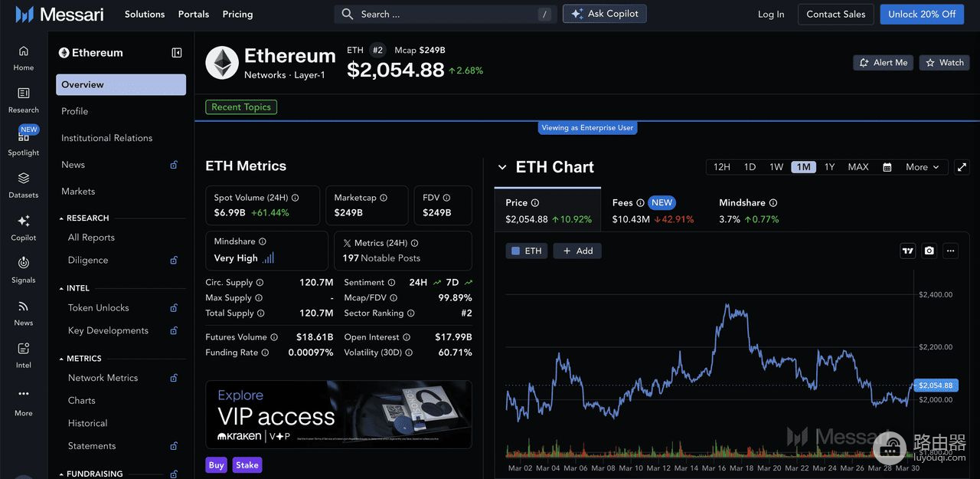This screenshot has height=479, width=980.
Task: Open the chart calendar date picker
Action: (x=887, y=167)
